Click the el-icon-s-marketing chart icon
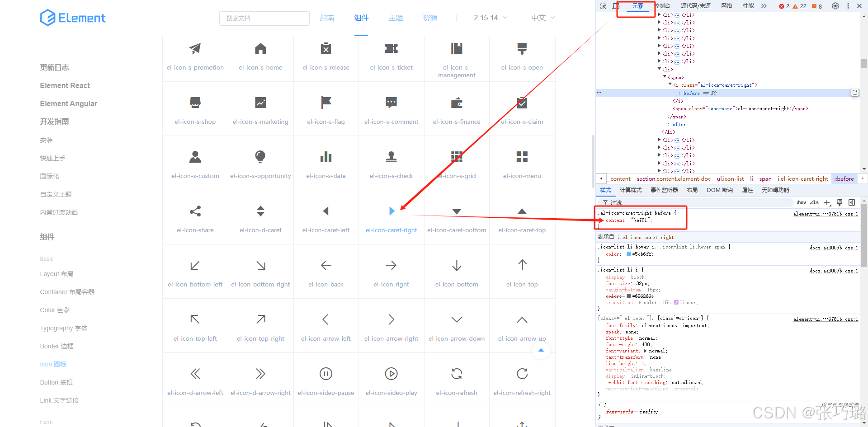This screenshot has width=868, height=427. (260, 103)
